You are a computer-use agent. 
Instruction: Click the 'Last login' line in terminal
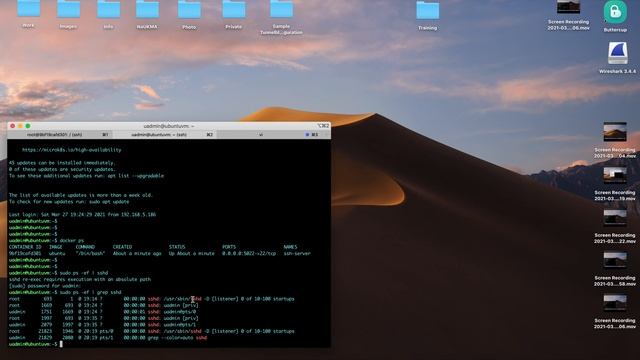click(82, 214)
